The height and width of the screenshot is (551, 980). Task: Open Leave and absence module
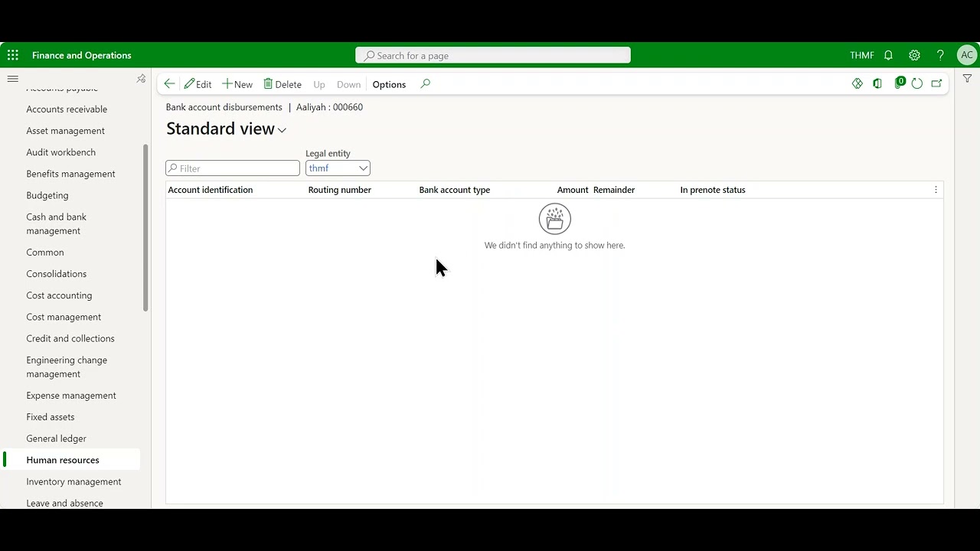click(64, 503)
